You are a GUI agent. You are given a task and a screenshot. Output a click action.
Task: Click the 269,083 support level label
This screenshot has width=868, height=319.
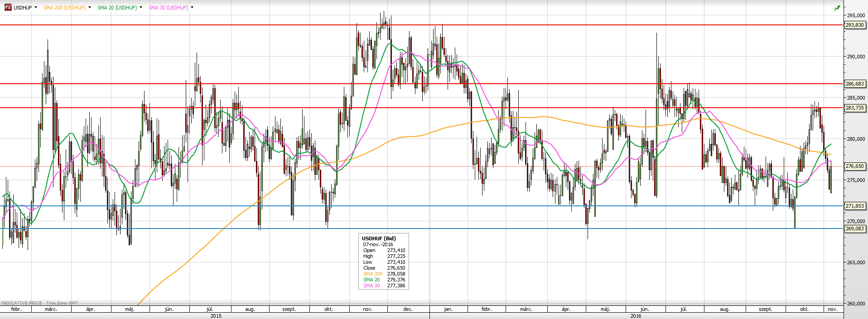tap(855, 229)
